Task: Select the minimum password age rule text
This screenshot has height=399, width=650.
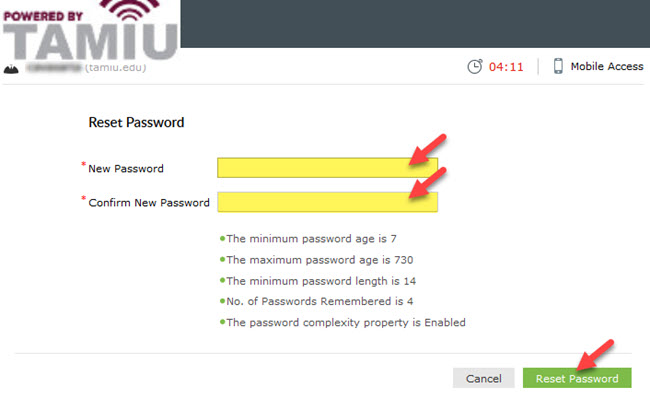Action: click(311, 239)
